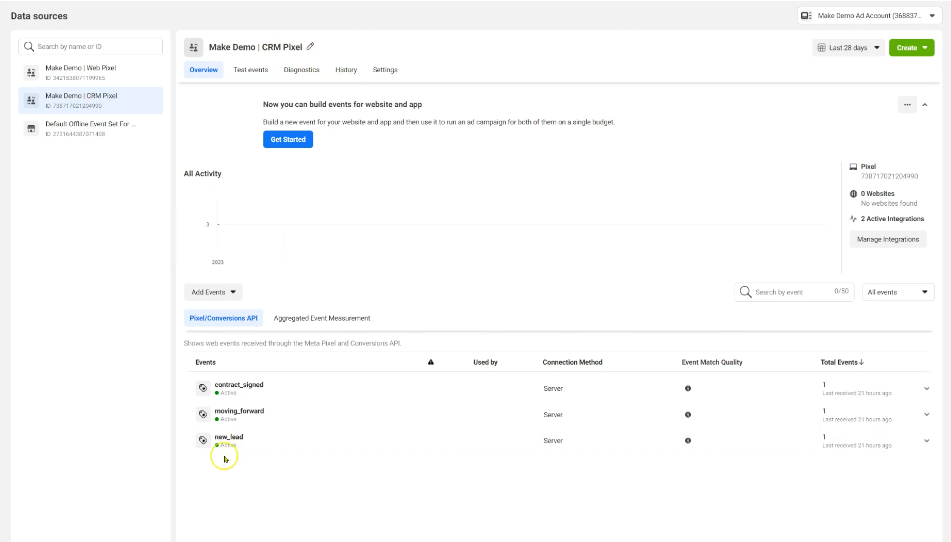Viewport: 951px width, 542px height.
Task: Go to the Settings tab
Action: tap(385, 70)
